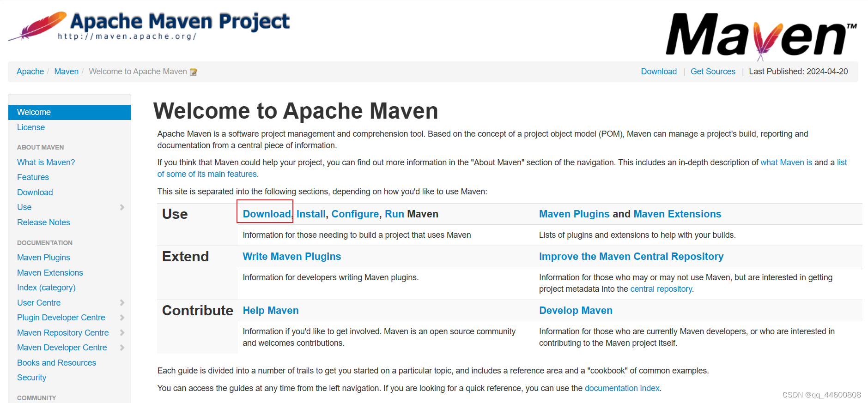
Task: Click 'Welcome to Apache Maven' page heading
Action: [296, 111]
